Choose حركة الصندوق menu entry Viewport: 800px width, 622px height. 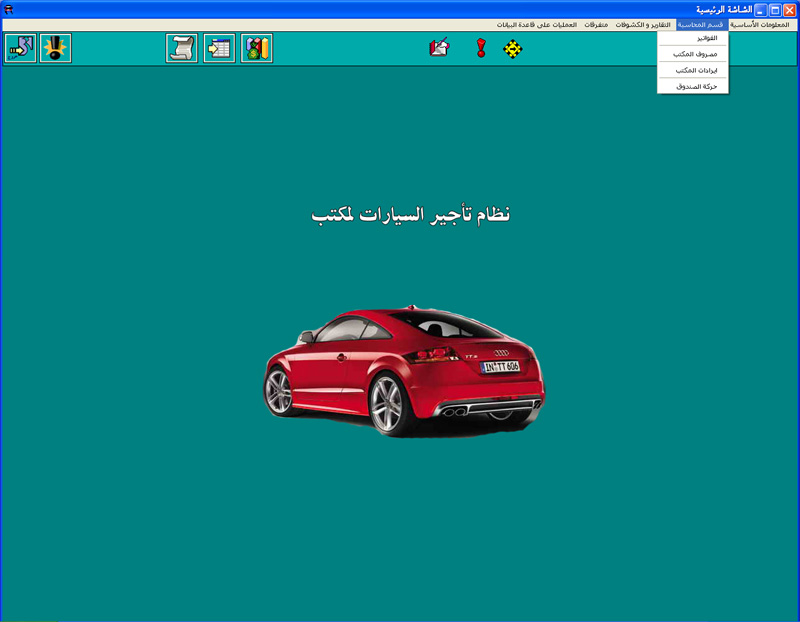pos(696,86)
